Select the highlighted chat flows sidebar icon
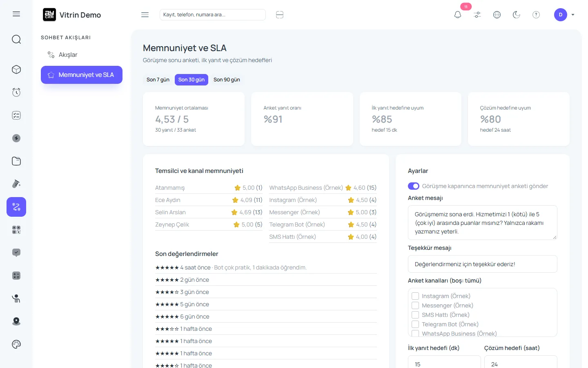 coord(16,207)
